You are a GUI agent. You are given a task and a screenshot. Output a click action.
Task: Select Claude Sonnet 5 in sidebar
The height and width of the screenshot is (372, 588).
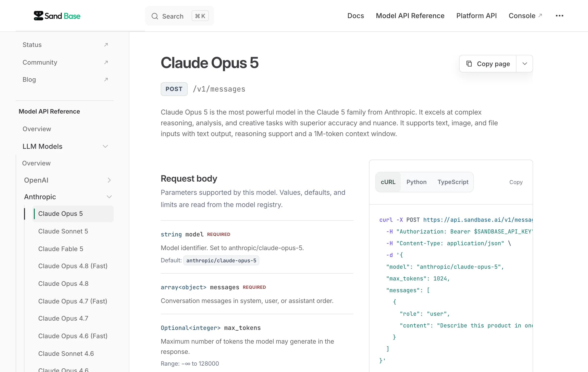tap(63, 231)
